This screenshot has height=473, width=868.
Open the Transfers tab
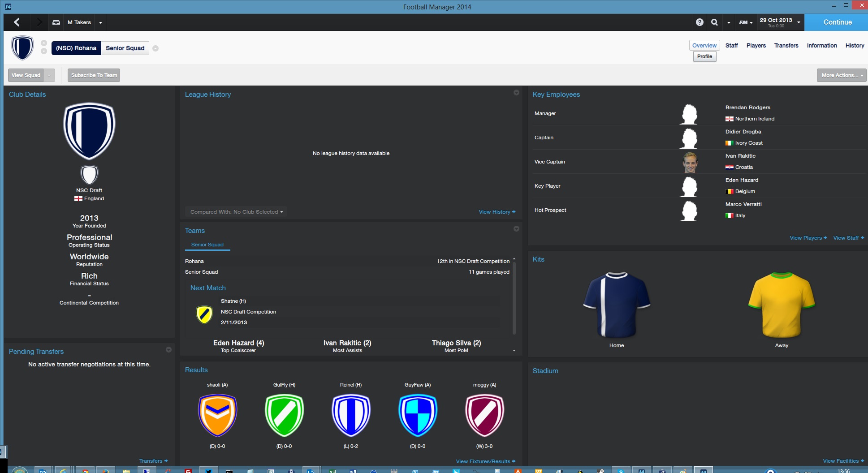coord(786,45)
